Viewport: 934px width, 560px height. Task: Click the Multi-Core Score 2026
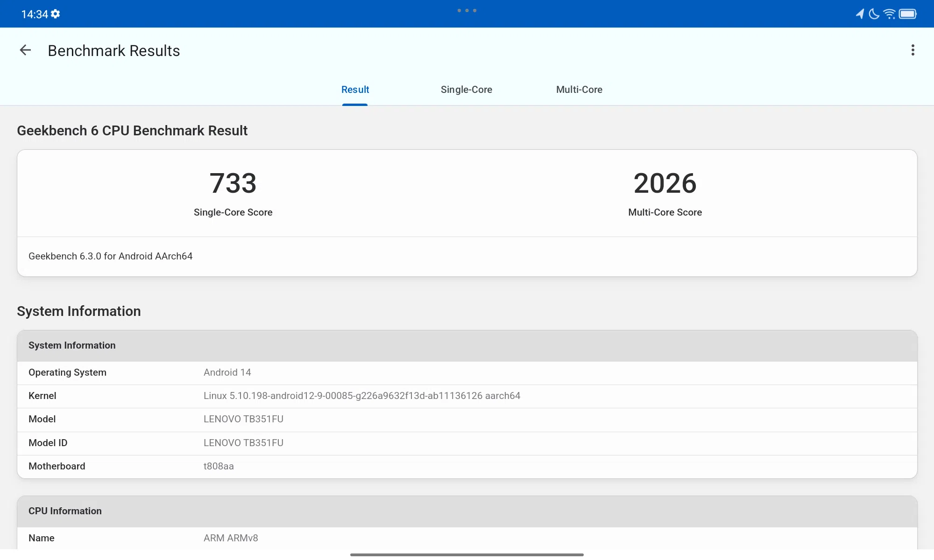coord(665,183)
